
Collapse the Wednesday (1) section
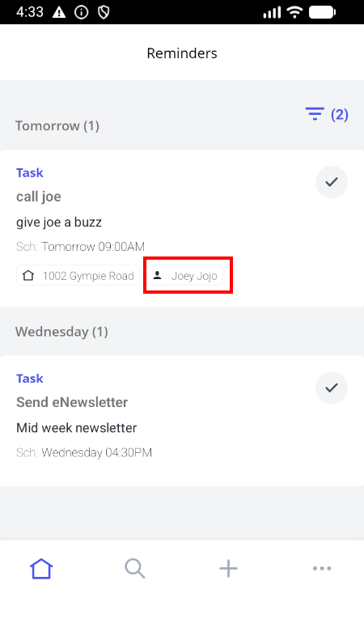61,332
